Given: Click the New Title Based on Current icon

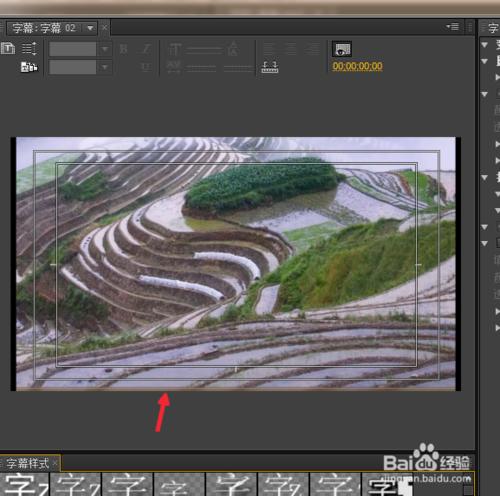Looking at the screenshot, I should (x=8, y=49).
